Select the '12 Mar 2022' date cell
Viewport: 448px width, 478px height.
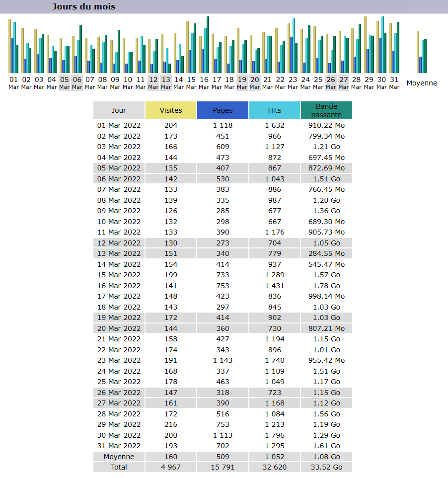[x=119, y=243]
